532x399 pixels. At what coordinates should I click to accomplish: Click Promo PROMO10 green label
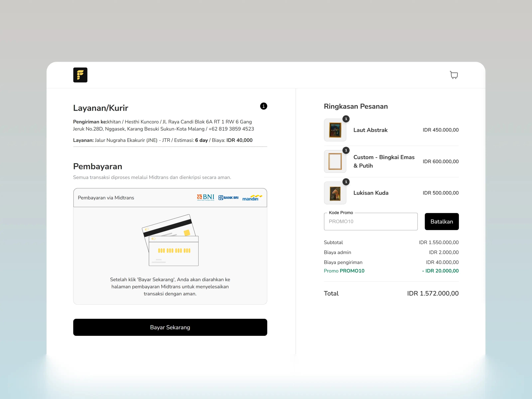pos(344,271)
